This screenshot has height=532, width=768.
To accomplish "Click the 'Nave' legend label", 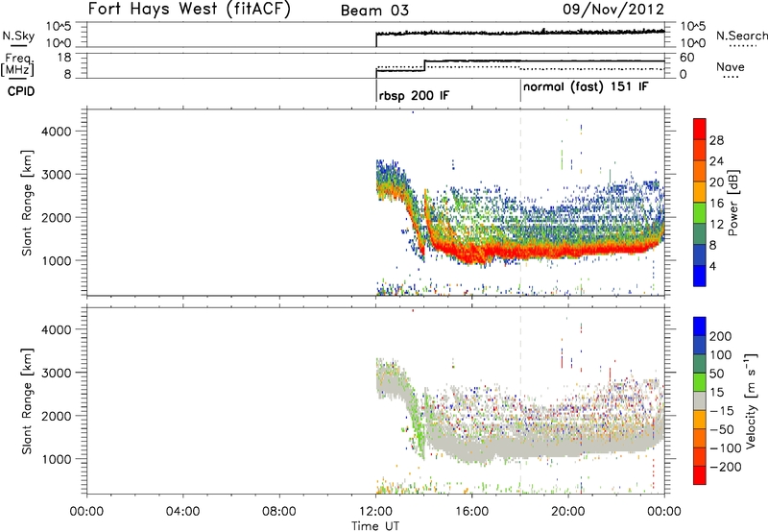I will tap(731, 67).
